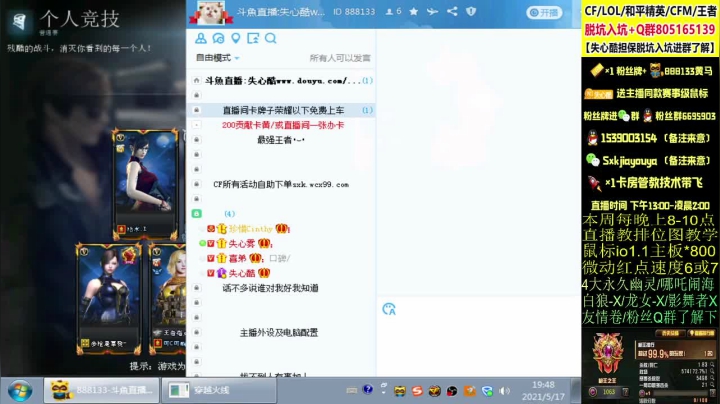Click the purple badge icon before 失心酷
Image resolution: width=720 pixels, height=404 pixels.
(x=222, y=273)
